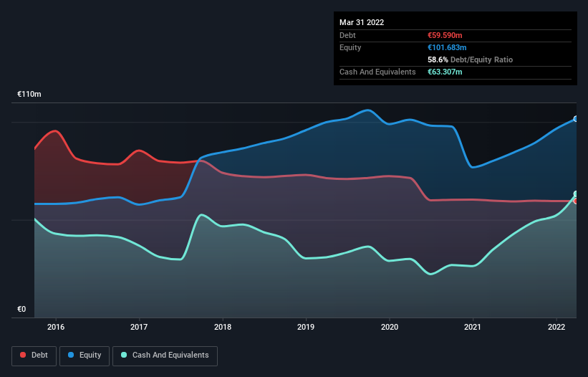The image size is (588, 377).
Task: Click the €101.683m Equity value
Action: 447,47
